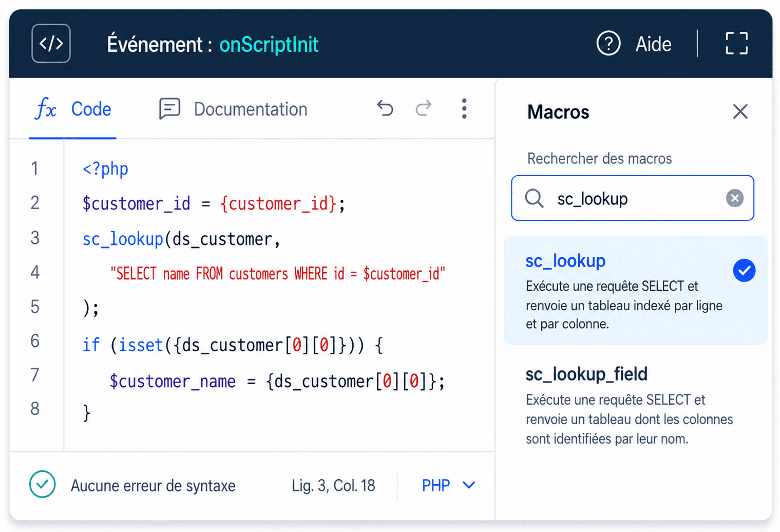Toggle the sc_lookup selected checkmark
780x532 pixels.
tap(744, 271)
